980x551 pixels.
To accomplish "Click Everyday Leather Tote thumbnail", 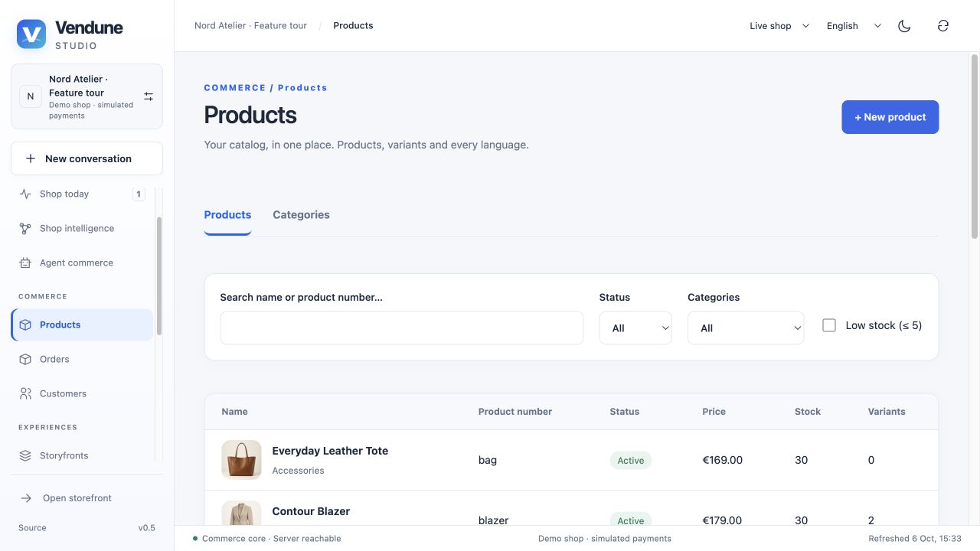I will 241,460.
